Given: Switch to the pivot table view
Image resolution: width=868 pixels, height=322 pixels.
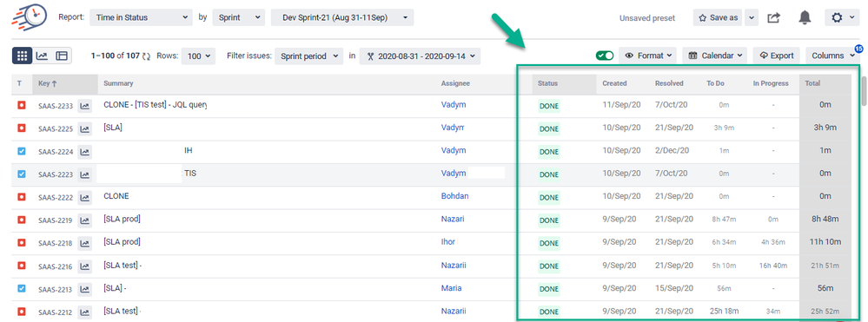Looking at the screenshot, I should click(61, 56).
